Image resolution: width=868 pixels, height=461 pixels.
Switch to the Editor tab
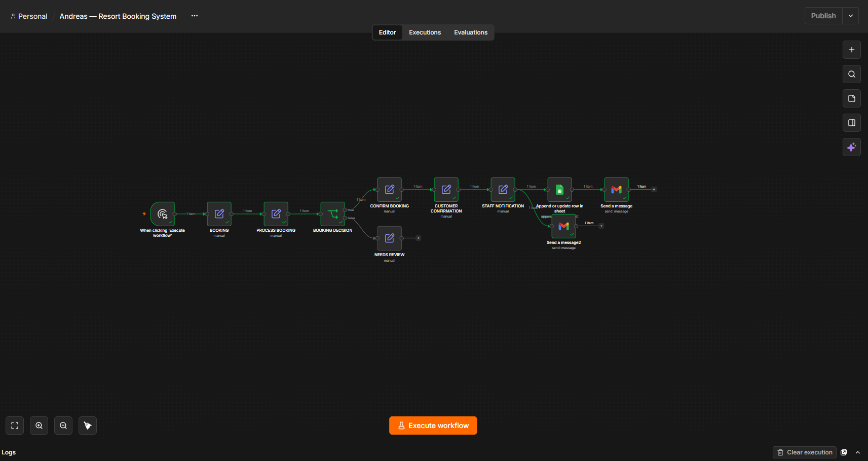tap(388, 32)
